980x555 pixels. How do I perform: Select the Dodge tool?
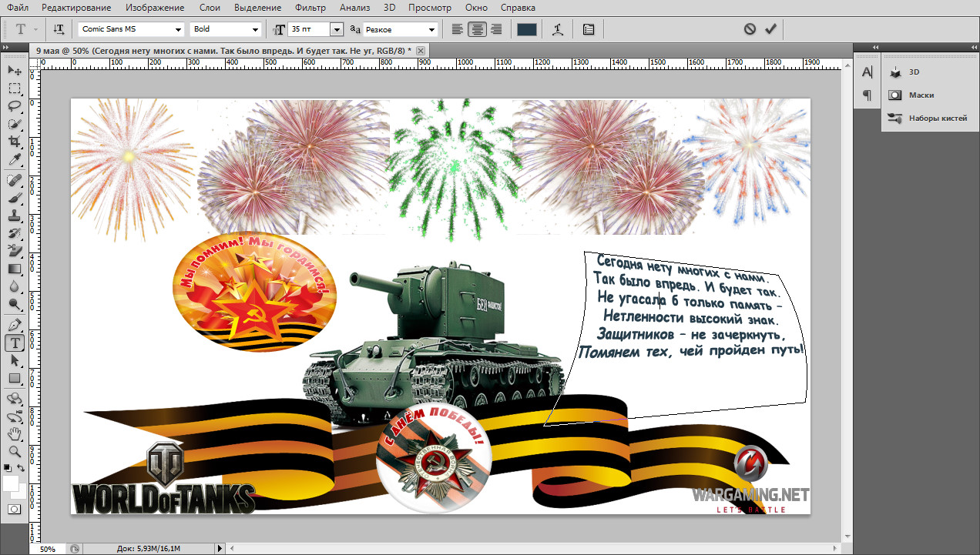[14, 304]
